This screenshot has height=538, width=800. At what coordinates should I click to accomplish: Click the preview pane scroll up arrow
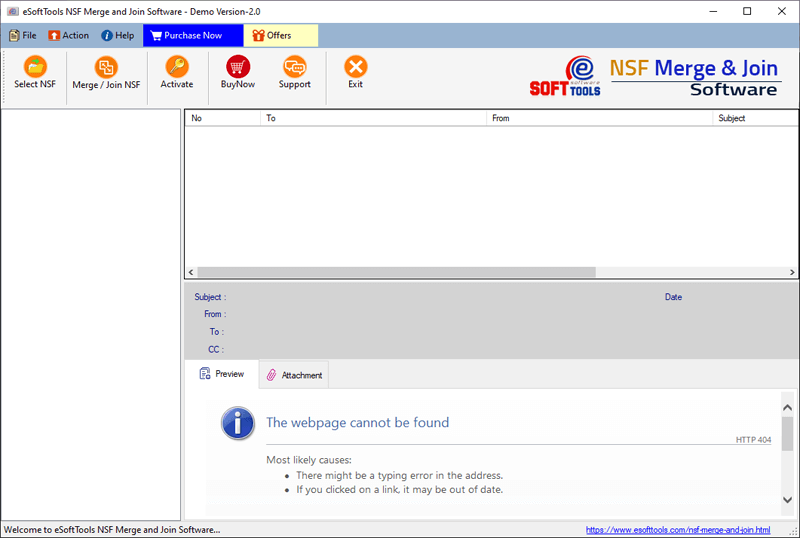(x=788, y=407)
